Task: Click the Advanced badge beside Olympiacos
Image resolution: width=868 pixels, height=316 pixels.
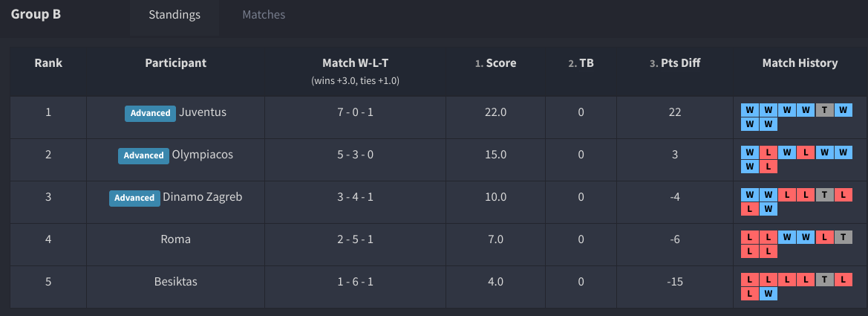Action: tap(143, 155)
